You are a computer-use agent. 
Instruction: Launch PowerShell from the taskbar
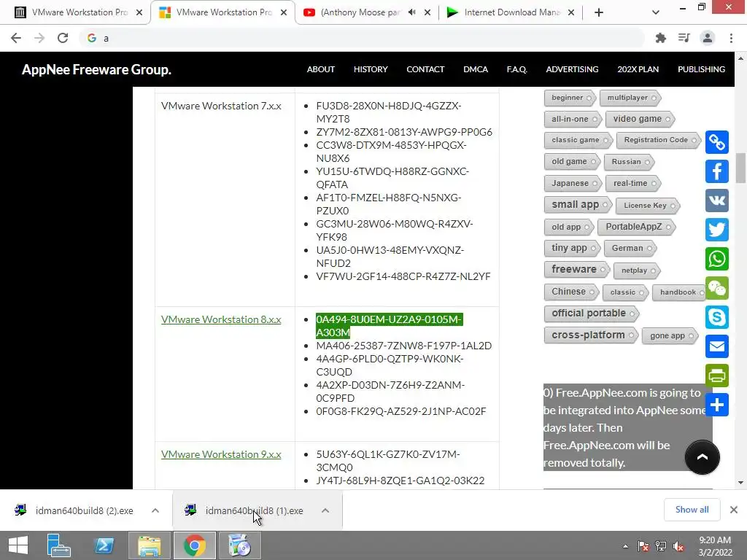tap(104, 545)
